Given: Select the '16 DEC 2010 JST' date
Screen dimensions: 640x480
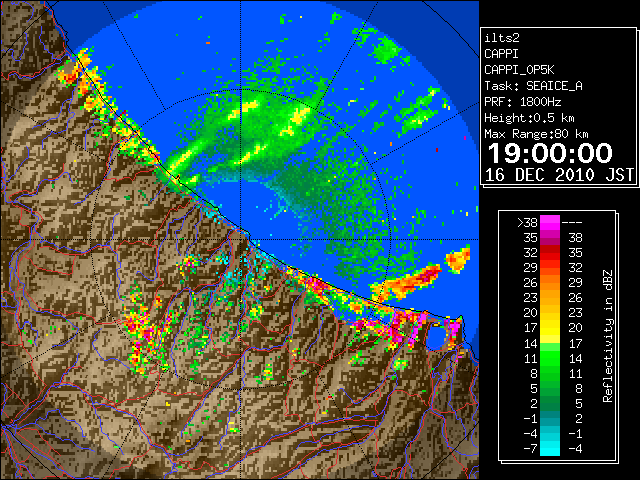Looking at the screenshot, I should coord(559,175).
